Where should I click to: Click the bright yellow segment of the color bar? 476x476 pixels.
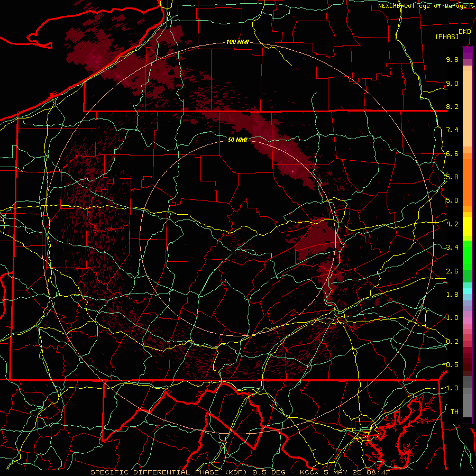click(x=467, y=226)
